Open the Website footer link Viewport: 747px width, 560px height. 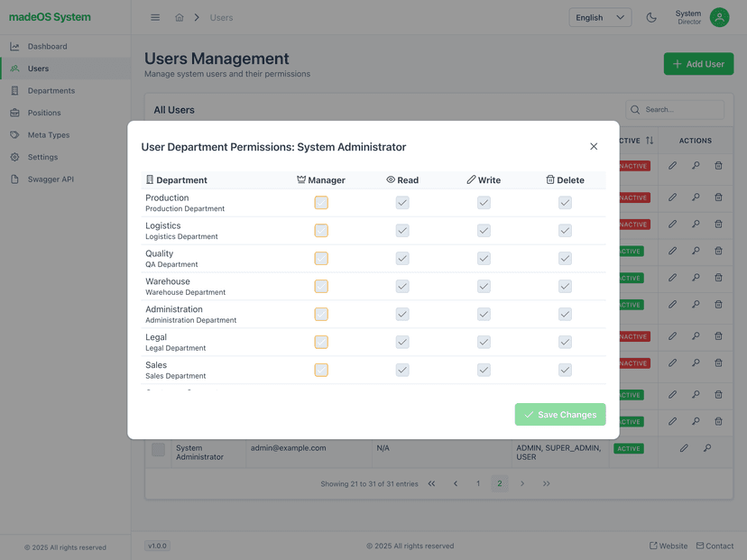[x=669, y=546]
